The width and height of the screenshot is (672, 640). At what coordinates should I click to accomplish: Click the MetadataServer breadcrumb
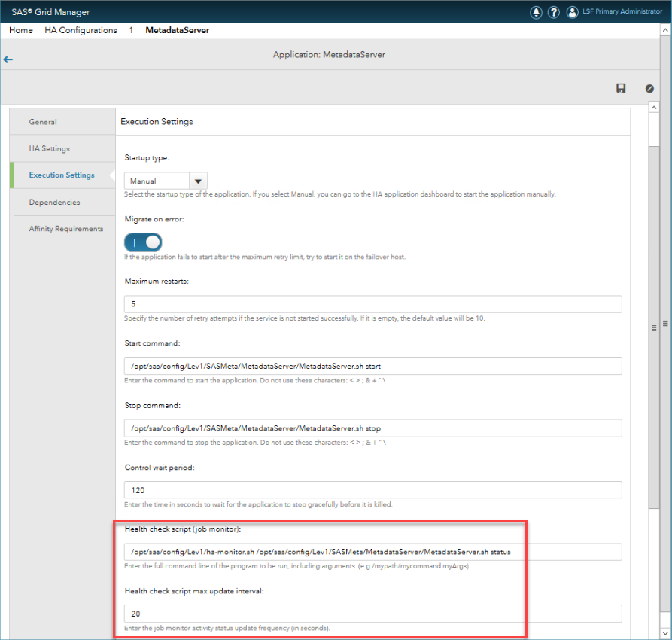coord(178,30)
